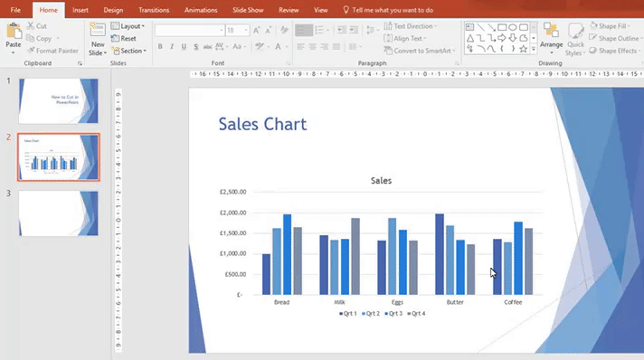Switch to the Slide Show tab
Viewport: 644px width, 360px height.
[x=248, y=10]
